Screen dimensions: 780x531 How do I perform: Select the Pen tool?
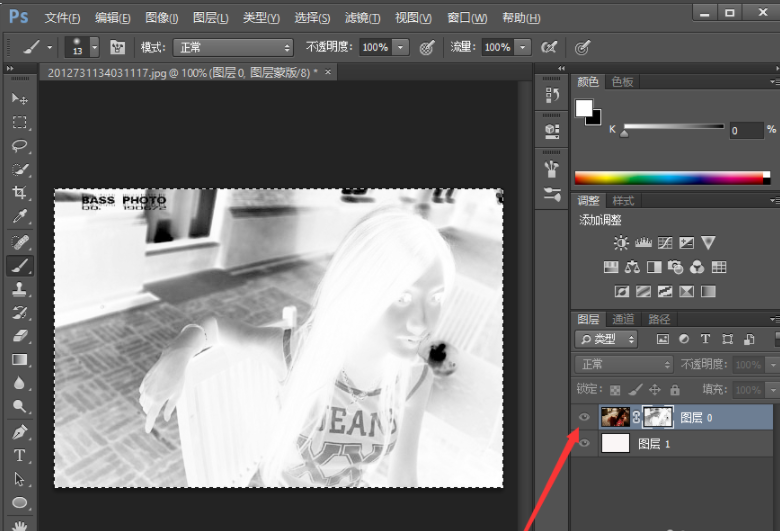[19, 431]
